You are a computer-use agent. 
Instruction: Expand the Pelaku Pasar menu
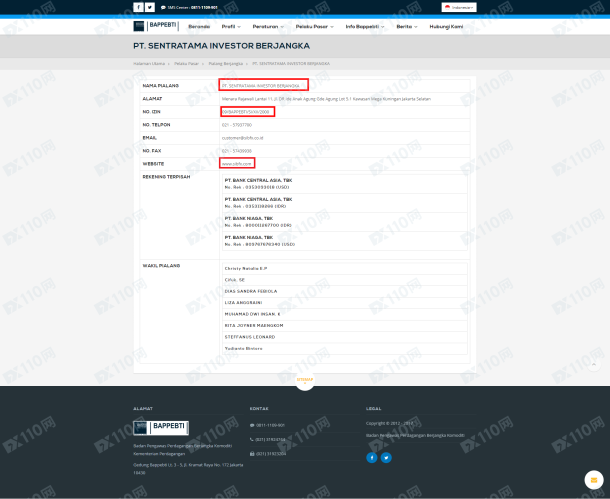coord(315,26)
